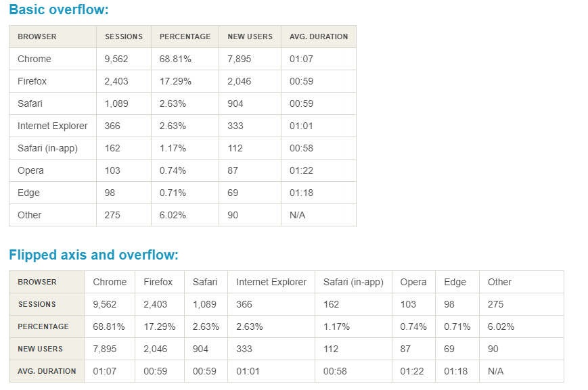Click Chrome's 68.81% cell in the first table
This screenshot has height=390, width=588.
click(175, 59)
